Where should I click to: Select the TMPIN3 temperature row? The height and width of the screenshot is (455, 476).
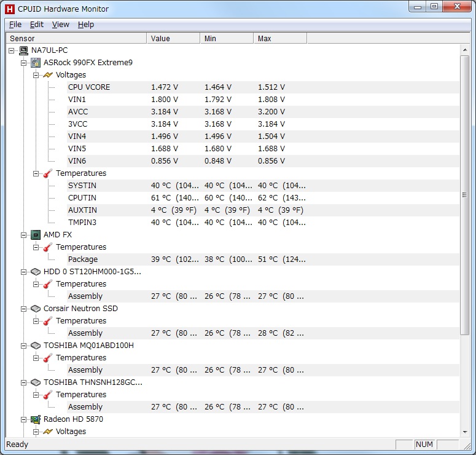pos(263,223)
